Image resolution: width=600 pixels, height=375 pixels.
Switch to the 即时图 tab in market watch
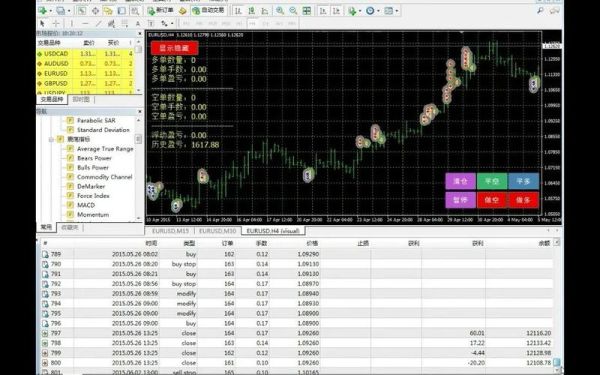(x=81, y=99)
